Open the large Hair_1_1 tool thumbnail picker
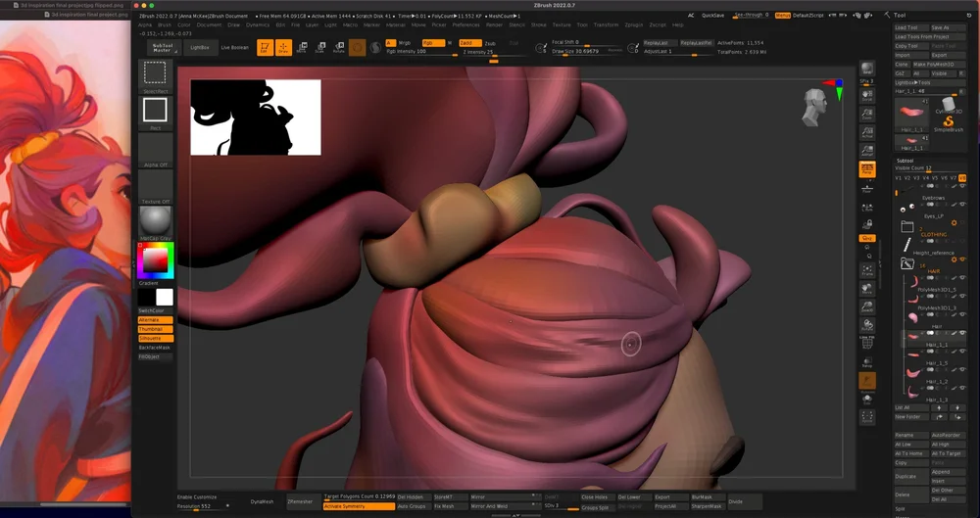This screenshot has height=518, width=980. click(911, 115)
